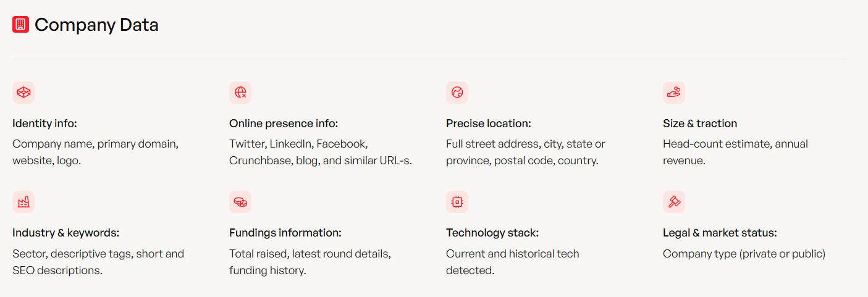868x297 pixels.
Task: Click the Technology stack title
Action: (492, 233)
